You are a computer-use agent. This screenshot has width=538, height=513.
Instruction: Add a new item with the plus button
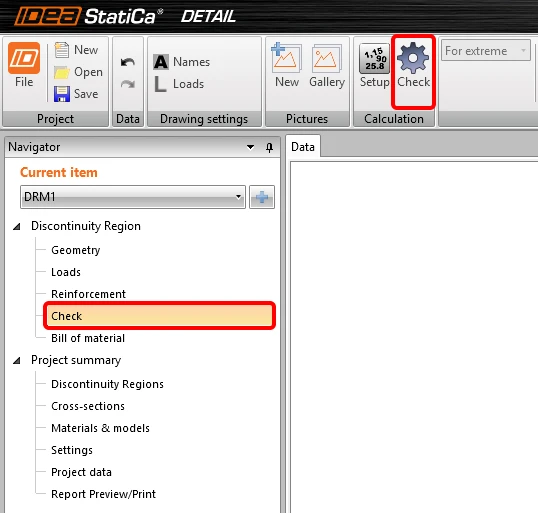tap(262, 197)
